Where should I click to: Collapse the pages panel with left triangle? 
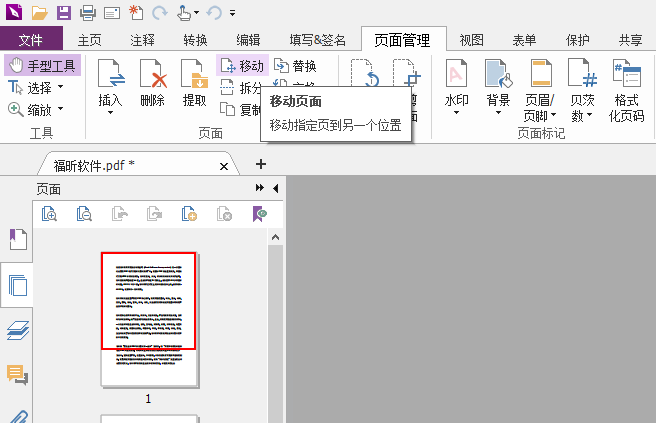pyautogui.click(x=275, y=188)
